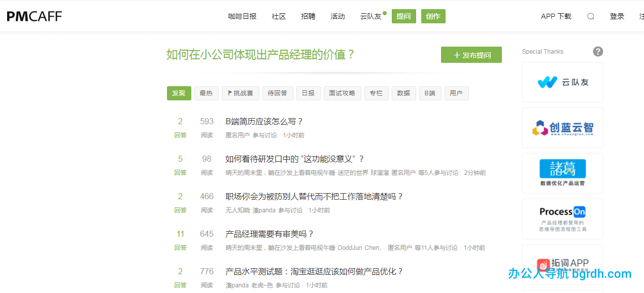Open the 云队友 sponsor logo card
This screenshot has width=644, height=293.
pos(562,82)
